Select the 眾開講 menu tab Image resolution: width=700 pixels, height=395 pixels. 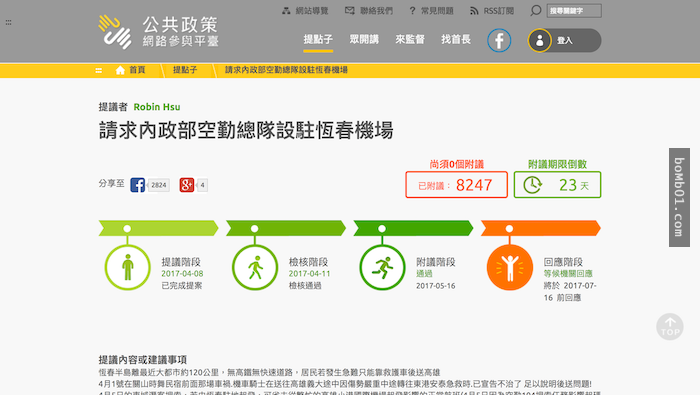[364, 39]
